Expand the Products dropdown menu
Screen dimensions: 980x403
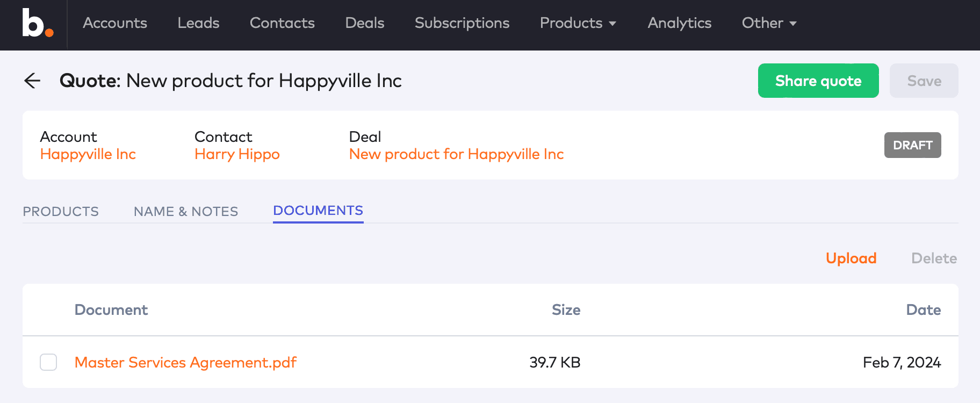[x=578, y=23]
